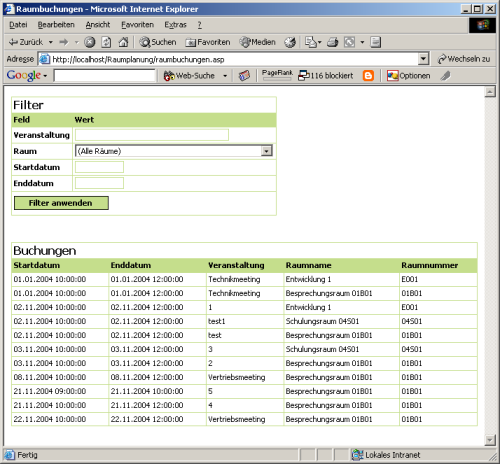Click into the Startdatum filter field

[x=99, y=167]
